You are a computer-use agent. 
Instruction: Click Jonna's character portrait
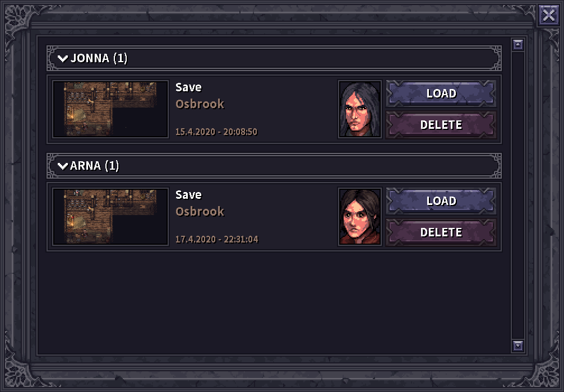360,109
